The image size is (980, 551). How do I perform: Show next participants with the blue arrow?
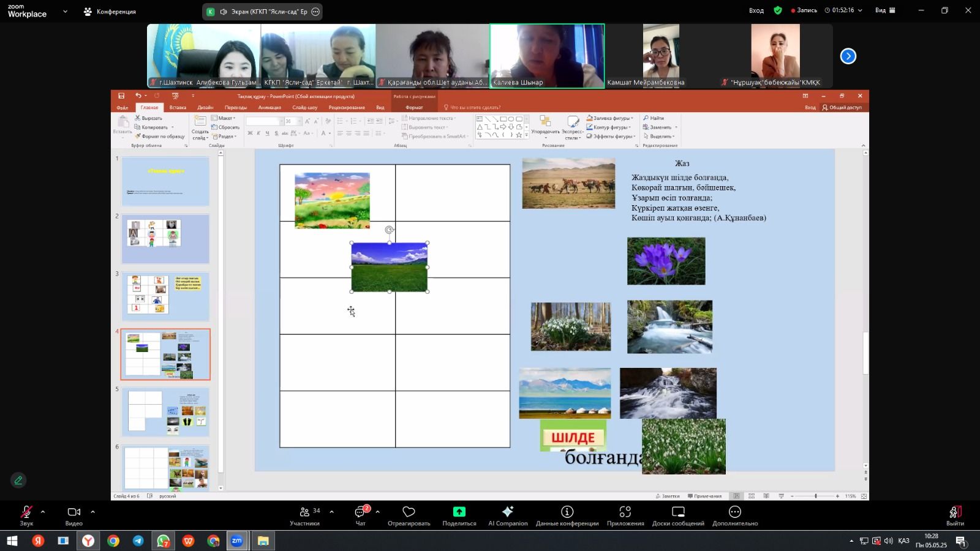click(848, 56)
